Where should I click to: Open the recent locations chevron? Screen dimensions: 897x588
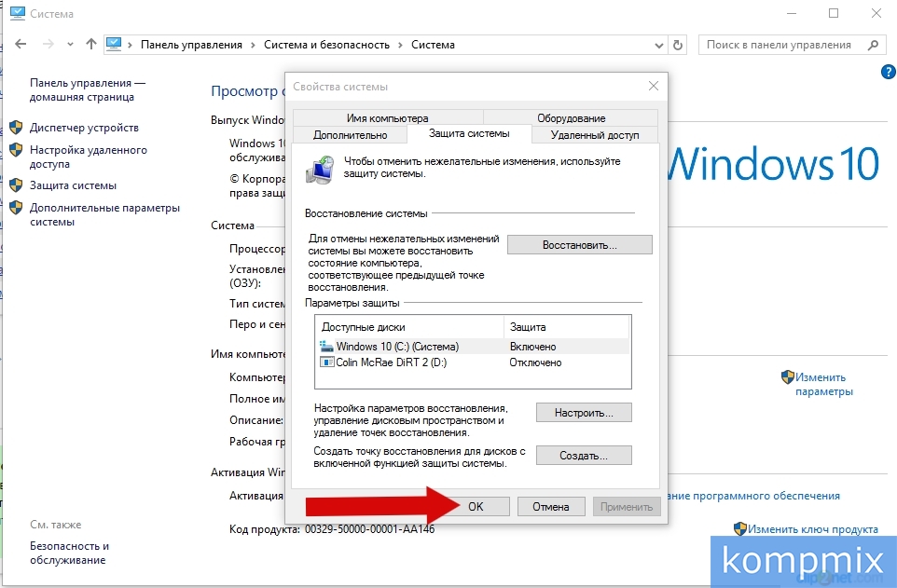tap(70, 45)
